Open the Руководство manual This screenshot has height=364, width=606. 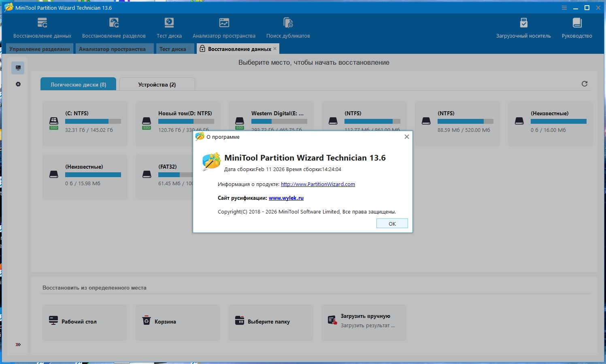577,28
